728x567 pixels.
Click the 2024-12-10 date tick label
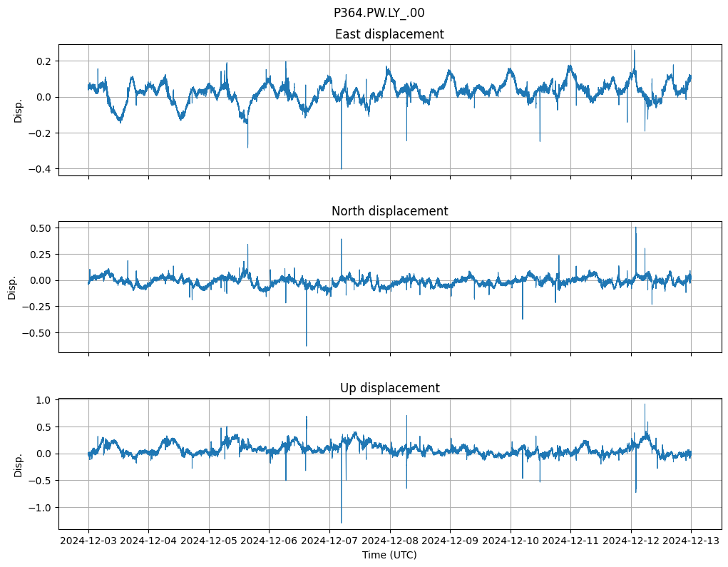(x=511, y=541)
